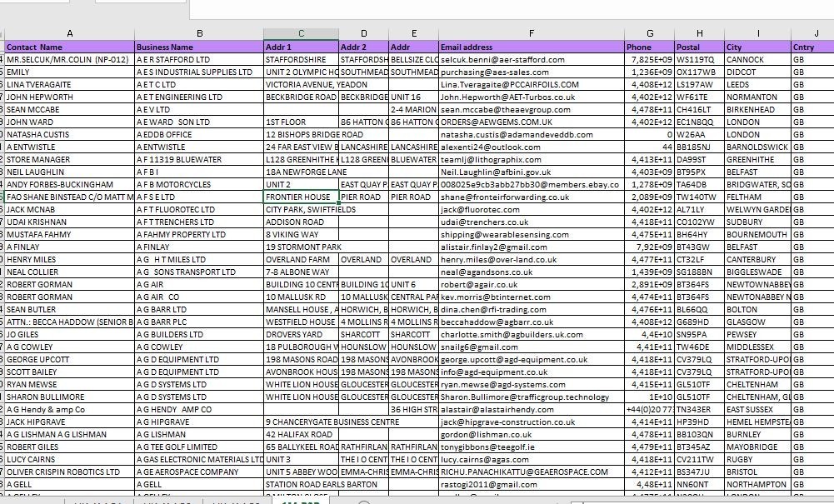Select the contact 'JOHN HEPWORTH'
The width and height of the screenshot is (834, 504).
[70, 97]
